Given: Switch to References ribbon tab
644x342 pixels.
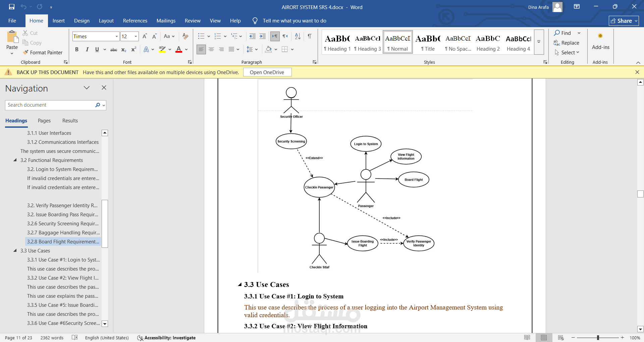Looking at the screenshot, I should 135,21.
